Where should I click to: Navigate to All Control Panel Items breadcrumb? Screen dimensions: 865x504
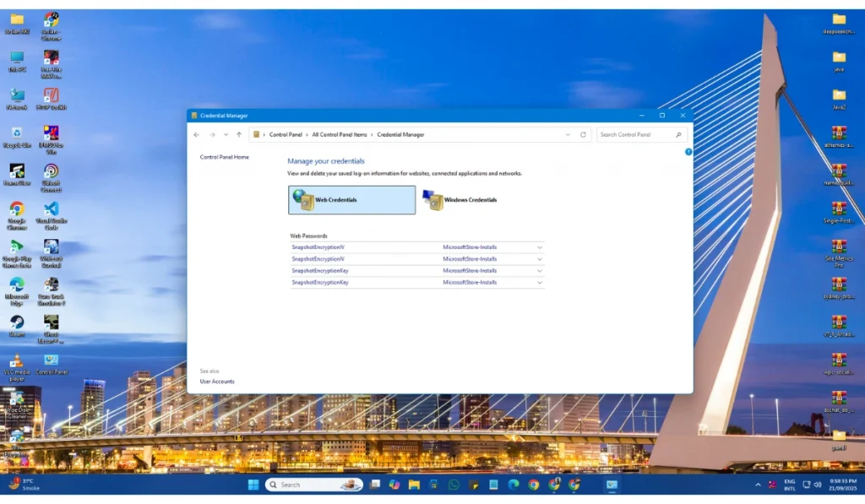point(340,135)
